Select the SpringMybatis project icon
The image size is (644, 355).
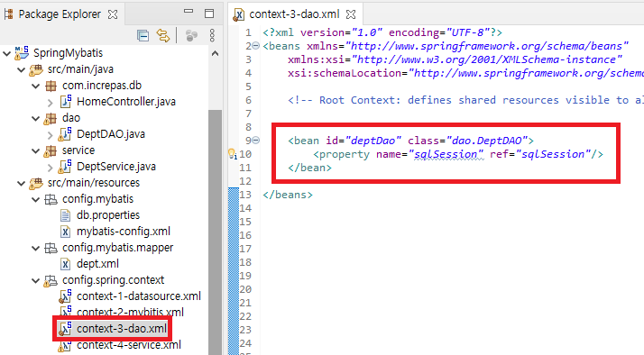[22, 52]
